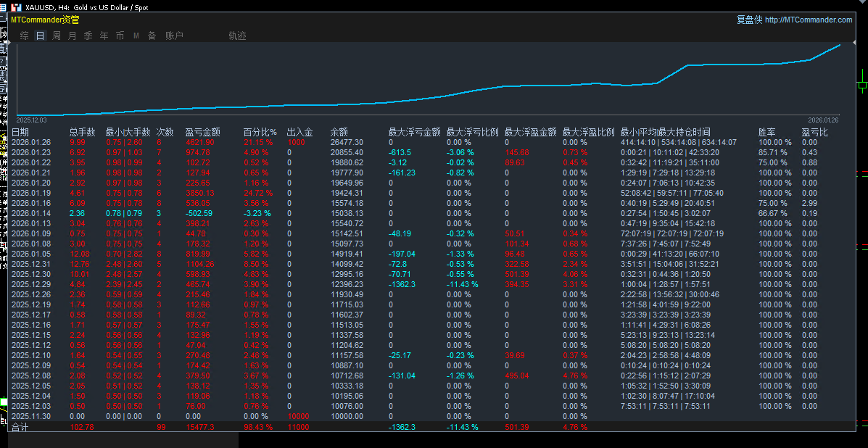
Task: Click the 4.76 % cell in the 2025.12.08 row
Action: pos(575,376)
